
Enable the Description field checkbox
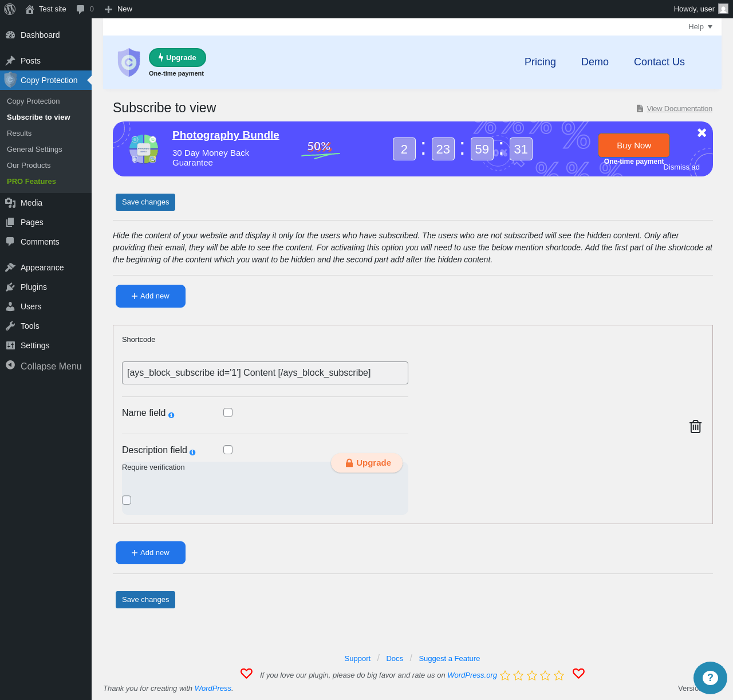228,450
